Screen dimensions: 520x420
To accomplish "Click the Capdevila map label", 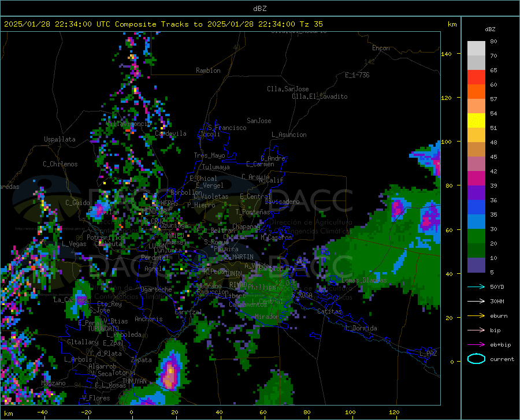I will 170,133.
